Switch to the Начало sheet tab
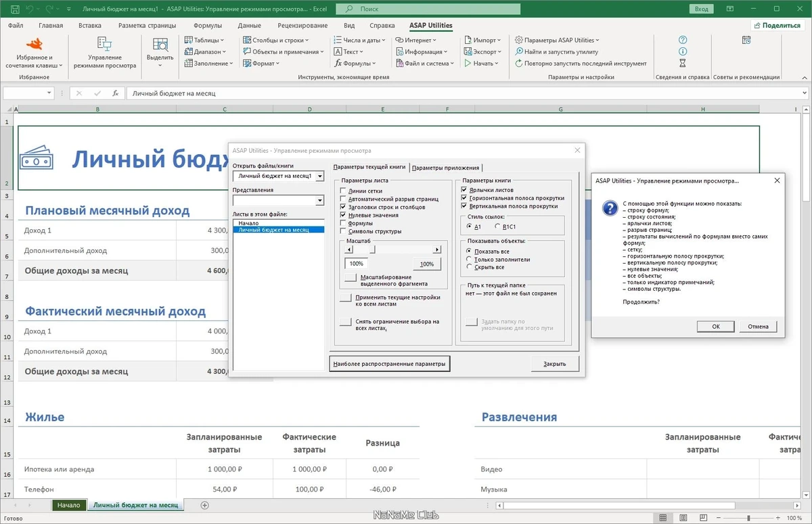812x524 pixels. [x=69, y=505]
